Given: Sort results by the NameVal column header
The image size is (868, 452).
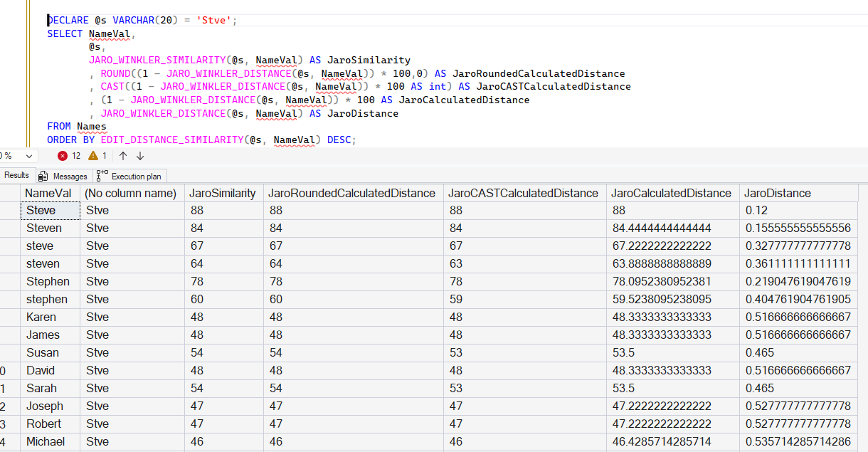Looking at the screenshot, I should click(48, 192).
